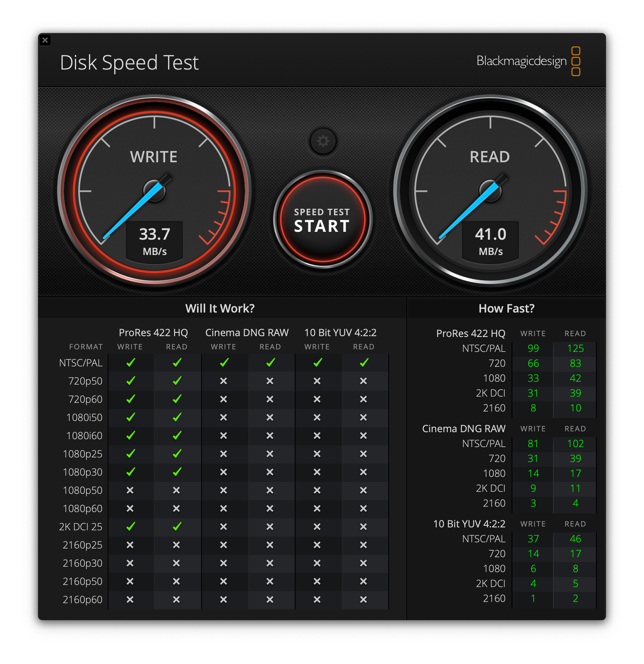Click the 1080p30 format row label

(x=82, y=472)
